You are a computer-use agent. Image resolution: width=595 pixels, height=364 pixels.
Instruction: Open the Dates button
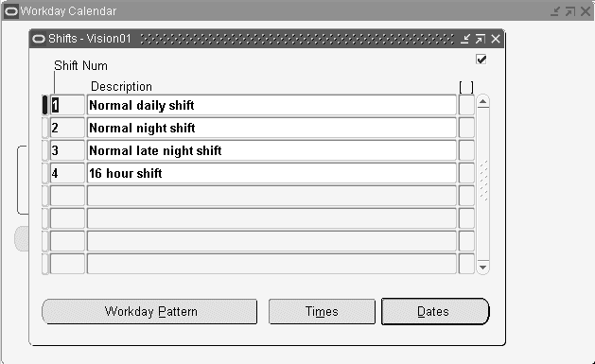pyautogui.click(x=435, y=312)
